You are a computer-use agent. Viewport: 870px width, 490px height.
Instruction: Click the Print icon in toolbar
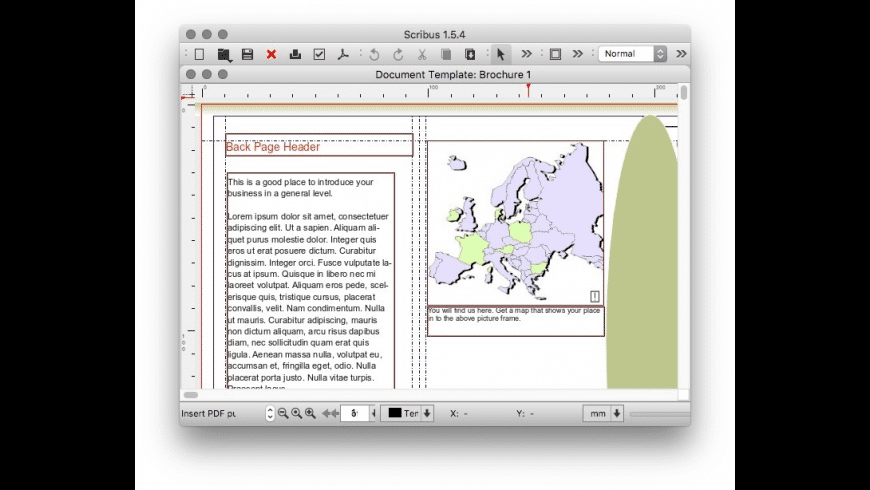[x=295, y=54]
